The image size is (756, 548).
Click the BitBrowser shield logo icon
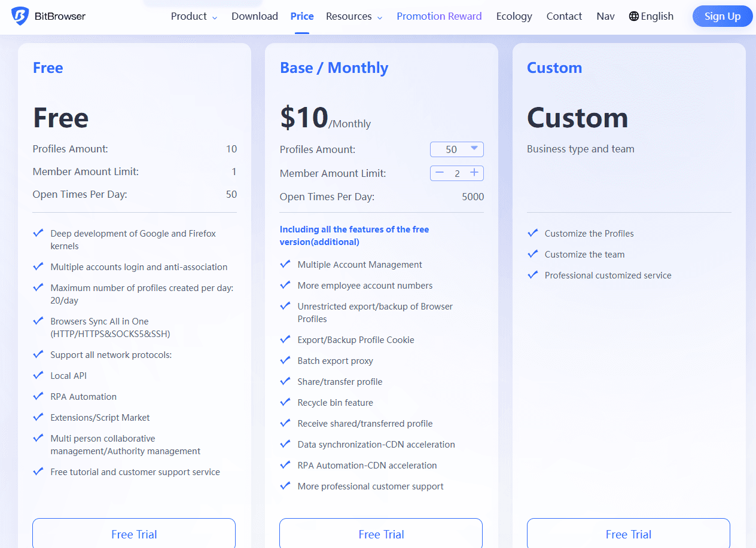(20, 16)
